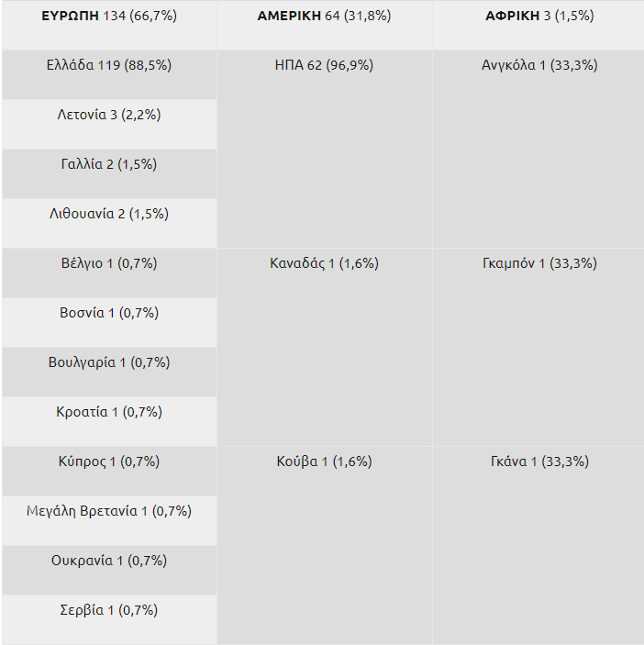The height and width of the screenshot is (645, 644).
Task: Click the Καναδάς 1 (1,6%) cell
Action: pos(324,263)
